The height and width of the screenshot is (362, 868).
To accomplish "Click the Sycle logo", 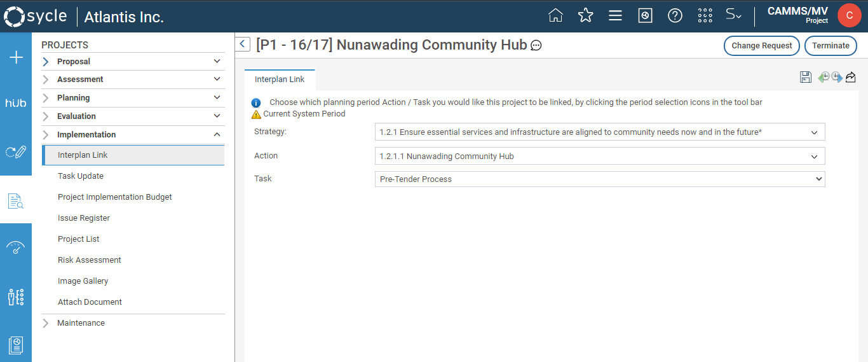I will coord(35,16).
